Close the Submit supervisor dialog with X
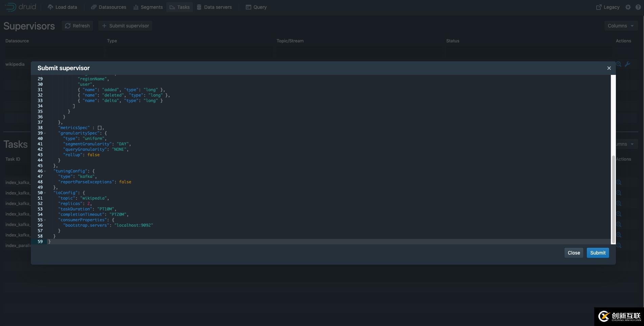644x326 pixels. point(609,68)
